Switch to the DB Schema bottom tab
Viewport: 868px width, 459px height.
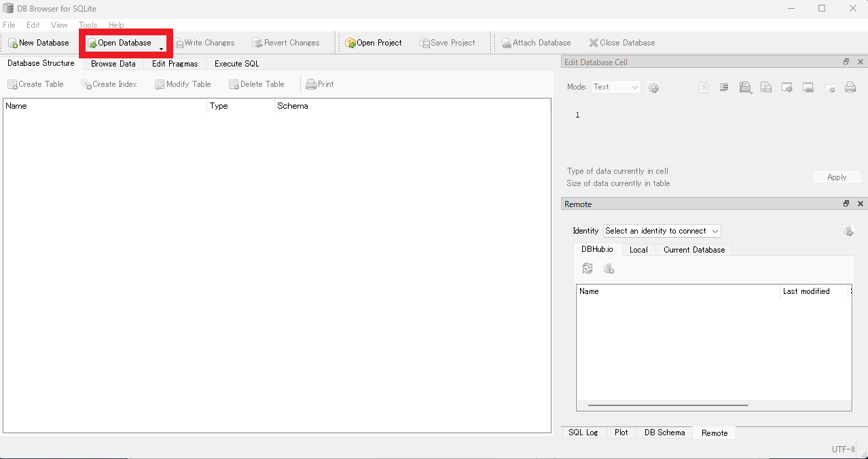coord(664,433)
